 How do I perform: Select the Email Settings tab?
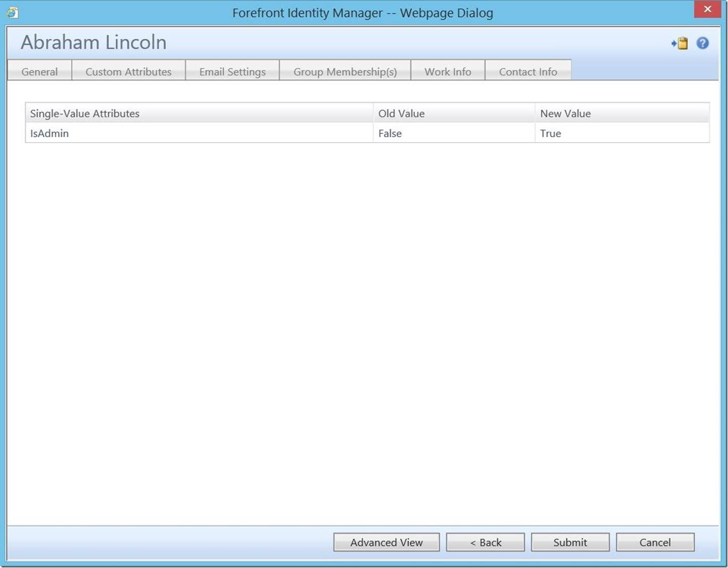click(232, 72)
